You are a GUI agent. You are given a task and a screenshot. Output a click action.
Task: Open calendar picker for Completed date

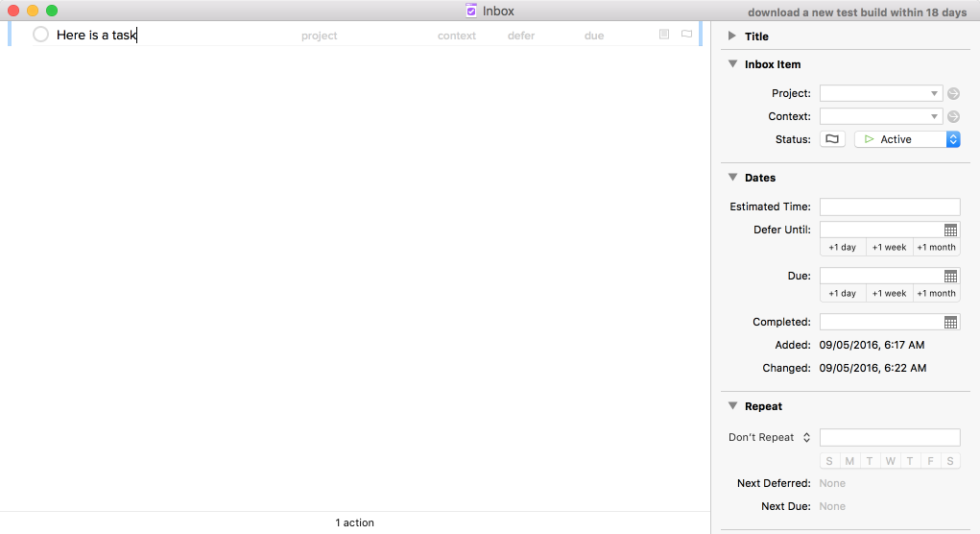[950, 323]
